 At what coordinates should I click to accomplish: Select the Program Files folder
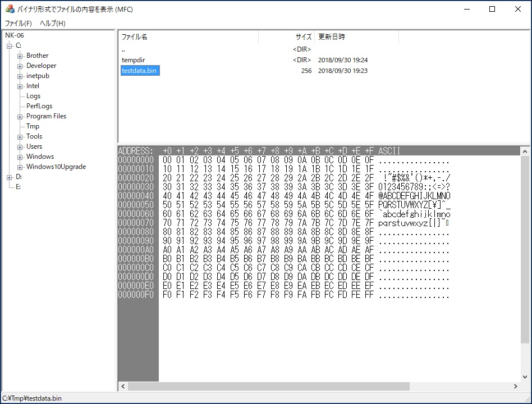coord(46,116)
